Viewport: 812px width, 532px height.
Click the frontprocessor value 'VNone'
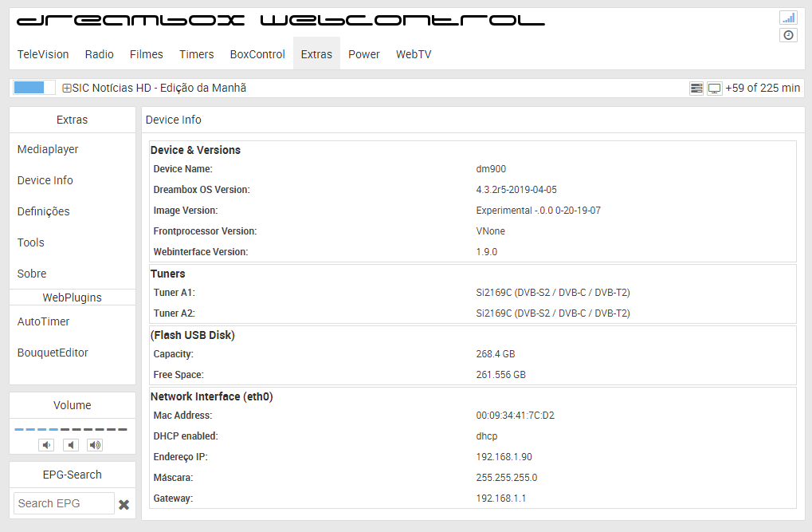tap(490, 231)
